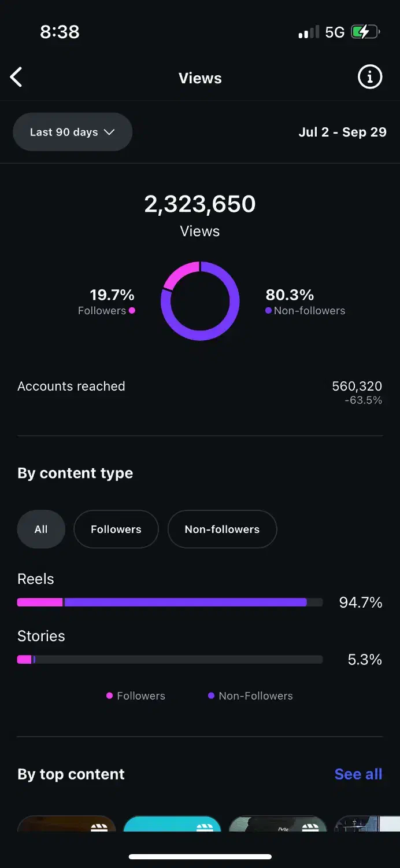400x868 pixels.
Task: Tap the back arrow icon
Action: (x=16, y=77)
